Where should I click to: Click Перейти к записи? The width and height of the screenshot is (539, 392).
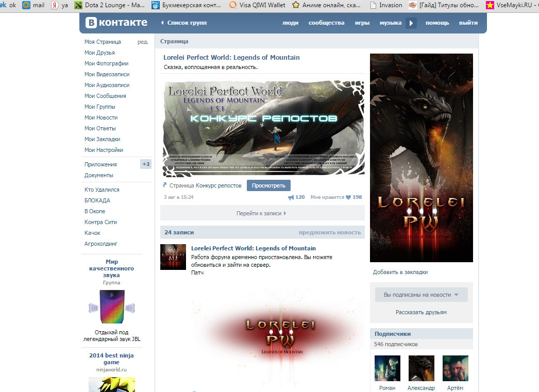(x=262, y=213)
